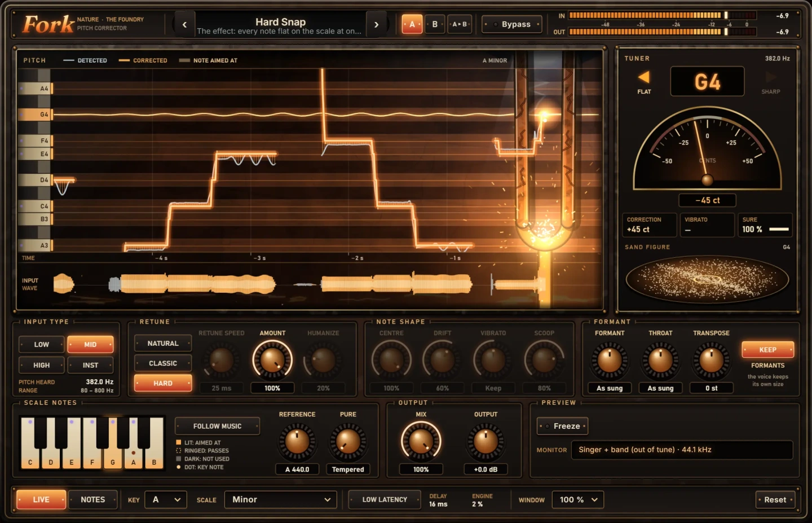
Task: Select the A4 key on pitch graph
Action: 35,89
